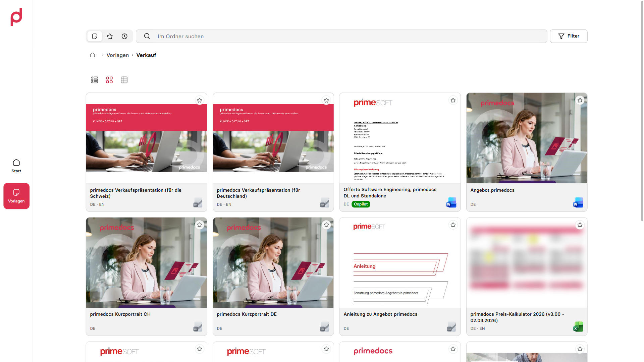Focus the 'Im Ordner suchen' search field

(341, 36)
